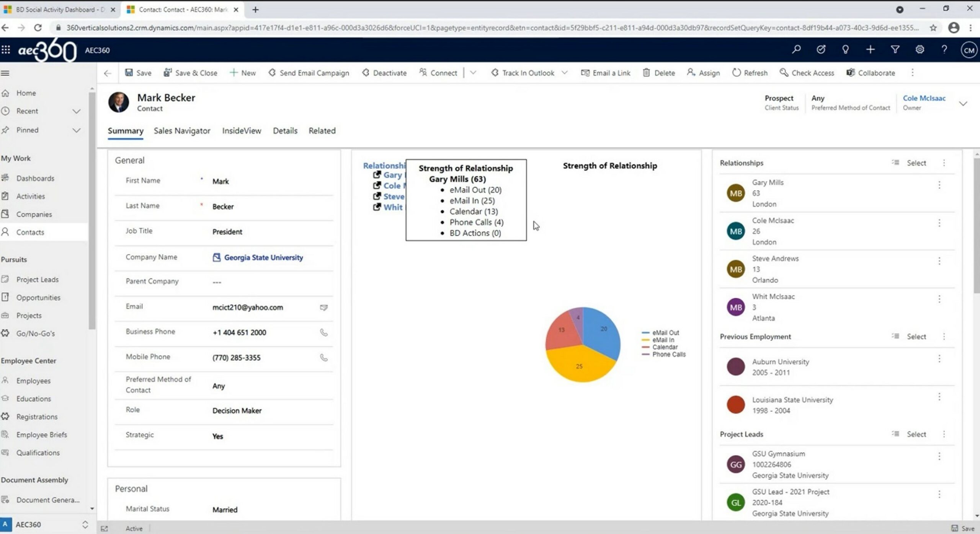The image size is (980, 534).
Task: Expand the Pinned navigation section
Action: [x=76, y=130]
